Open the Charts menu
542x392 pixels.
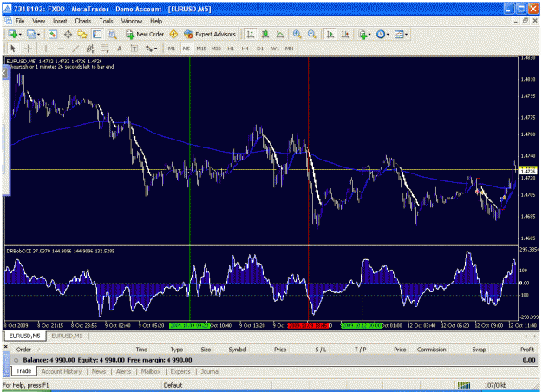click(83, 21)
